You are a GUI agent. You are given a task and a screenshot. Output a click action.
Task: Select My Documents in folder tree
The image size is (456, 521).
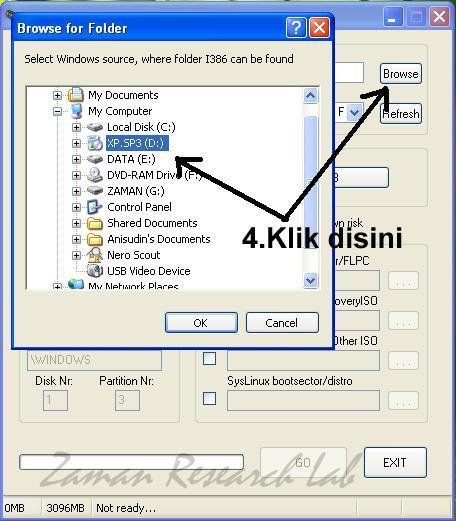coord(123,95)
